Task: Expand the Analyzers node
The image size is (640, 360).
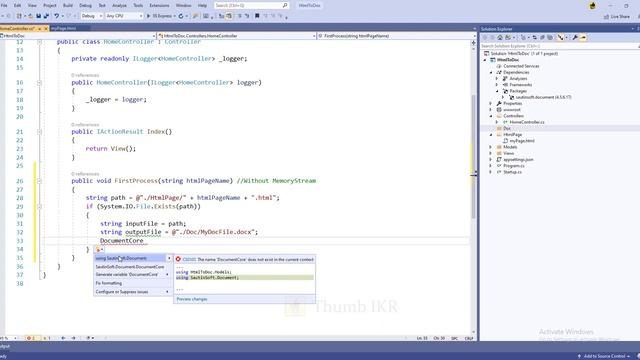Action: click(497, 78)
